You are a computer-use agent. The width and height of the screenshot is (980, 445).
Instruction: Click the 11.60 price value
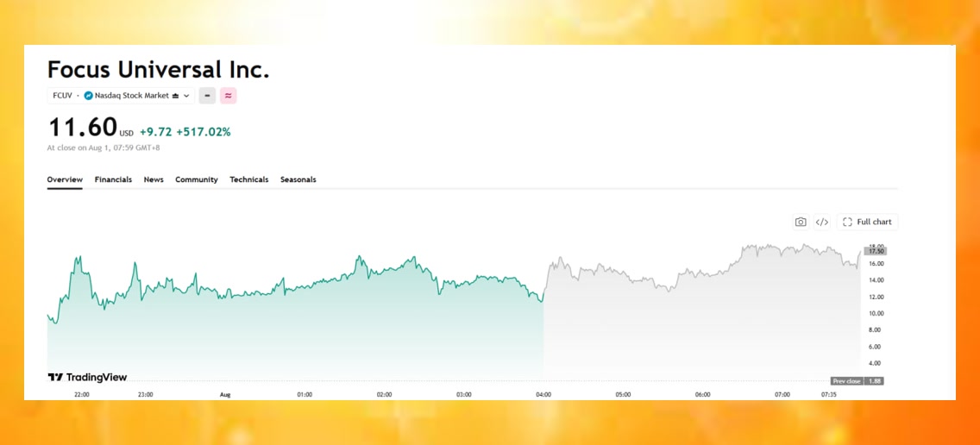[83, 128]
